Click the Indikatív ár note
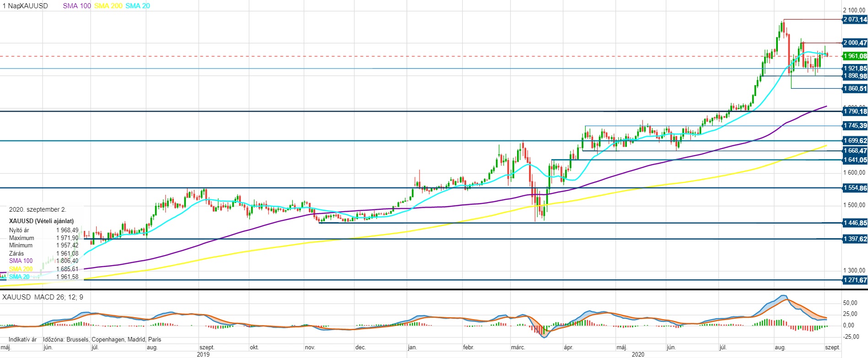Screen dimensions: 868x358 pyautogui.click(x=22, y=340)
